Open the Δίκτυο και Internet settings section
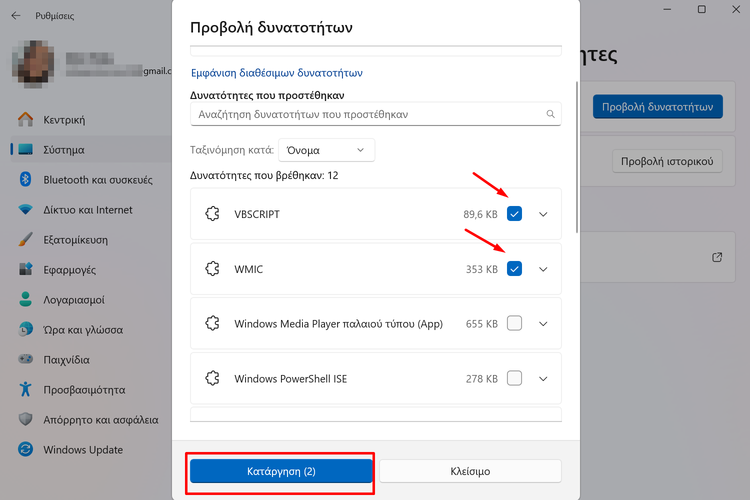 pyautogui.click(x=87, y=210)
